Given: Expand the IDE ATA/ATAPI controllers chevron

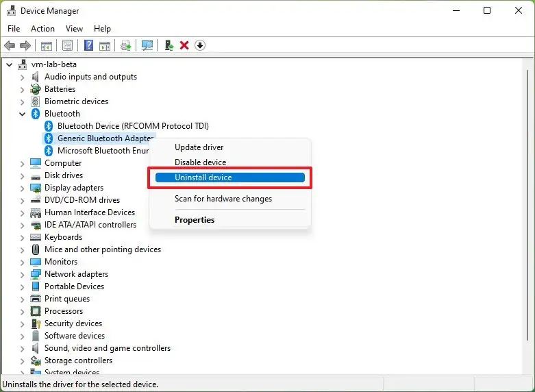Looking at the screenshot, I should (x=23, y=225).
